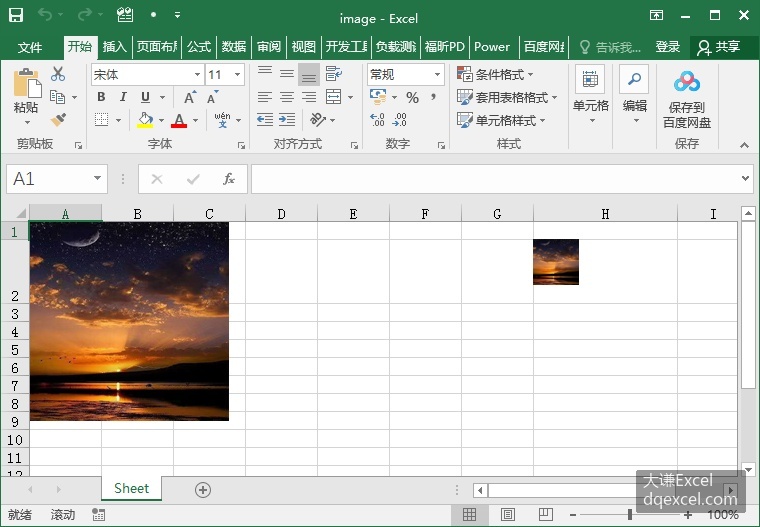Select the Sheet worksheet tab
Screen dimensions: 760x527
[131, 488]
